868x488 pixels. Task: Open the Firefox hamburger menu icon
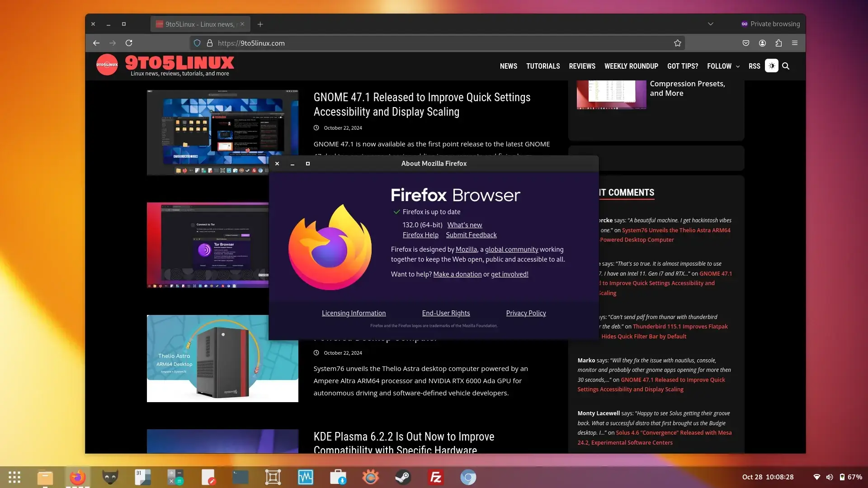pos(795,43)
